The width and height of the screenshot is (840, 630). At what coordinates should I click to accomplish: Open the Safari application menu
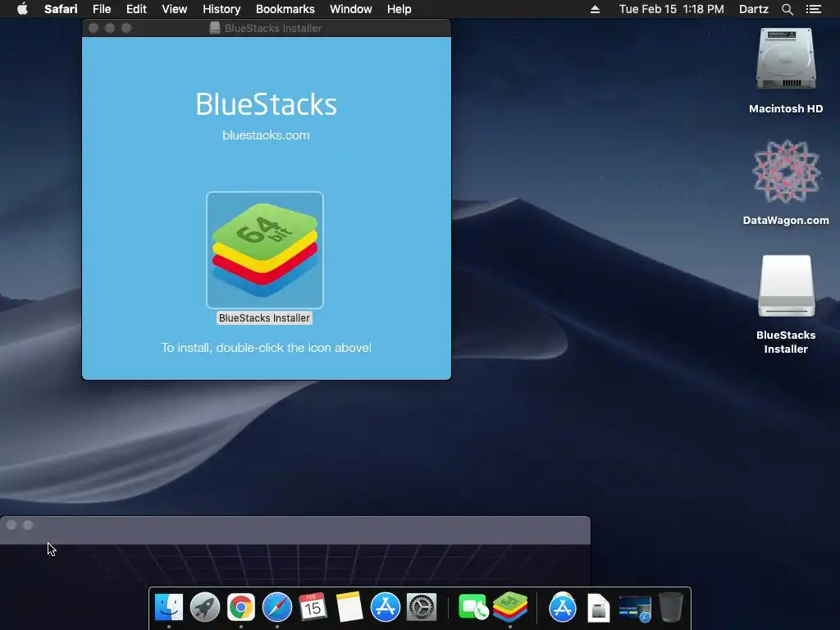61,9
